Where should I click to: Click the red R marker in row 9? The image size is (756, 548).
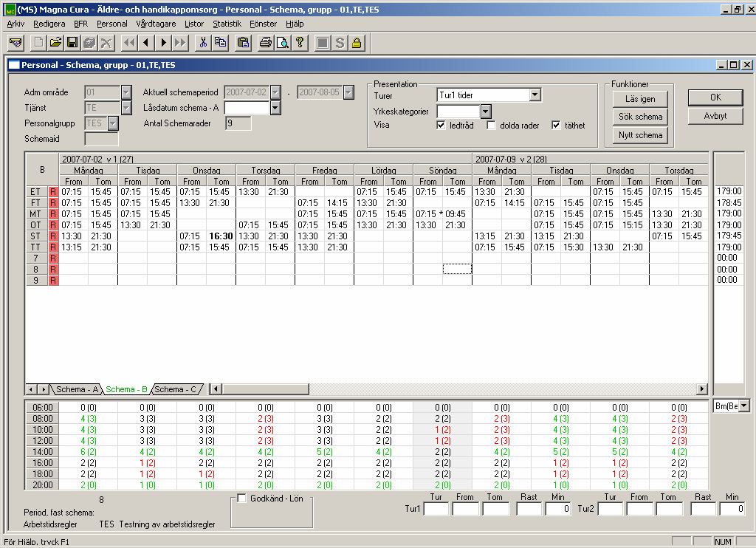pyautogui.click(x=53, y=280)
